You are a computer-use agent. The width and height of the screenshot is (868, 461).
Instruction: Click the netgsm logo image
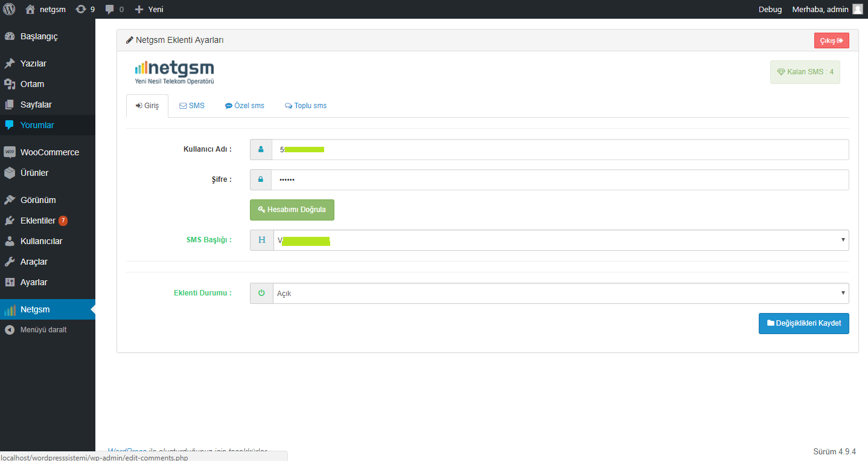[x=174, y=72]
